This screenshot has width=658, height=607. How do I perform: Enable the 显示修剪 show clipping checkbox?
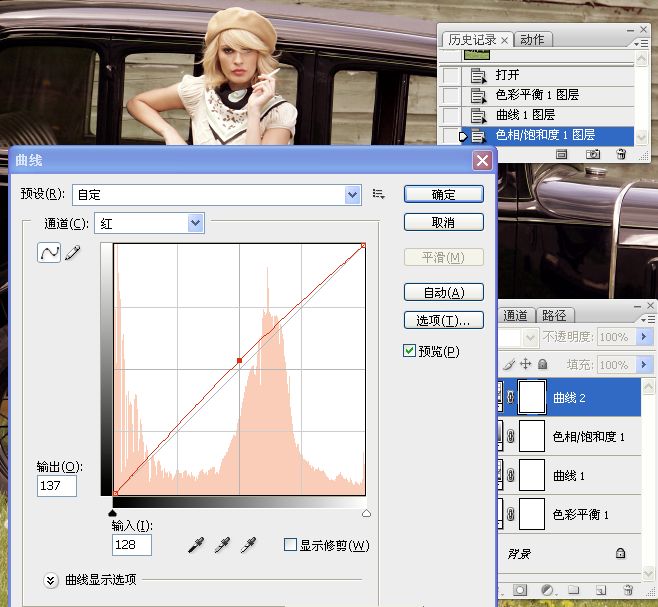[x=290, y=545]
